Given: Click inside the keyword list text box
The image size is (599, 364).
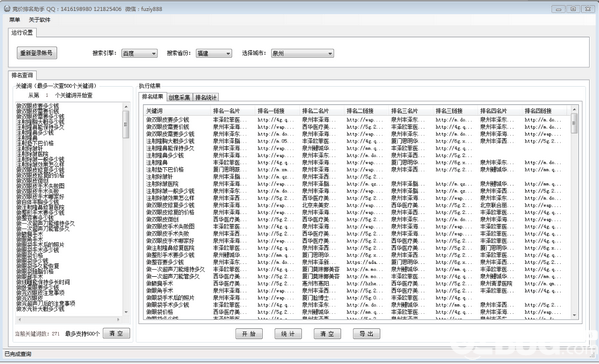Looking at the screenshot, I should (69, 208).
